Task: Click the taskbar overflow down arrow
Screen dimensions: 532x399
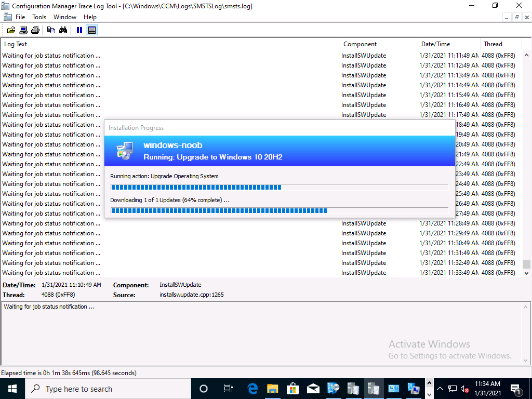Action: click(429, 394)
